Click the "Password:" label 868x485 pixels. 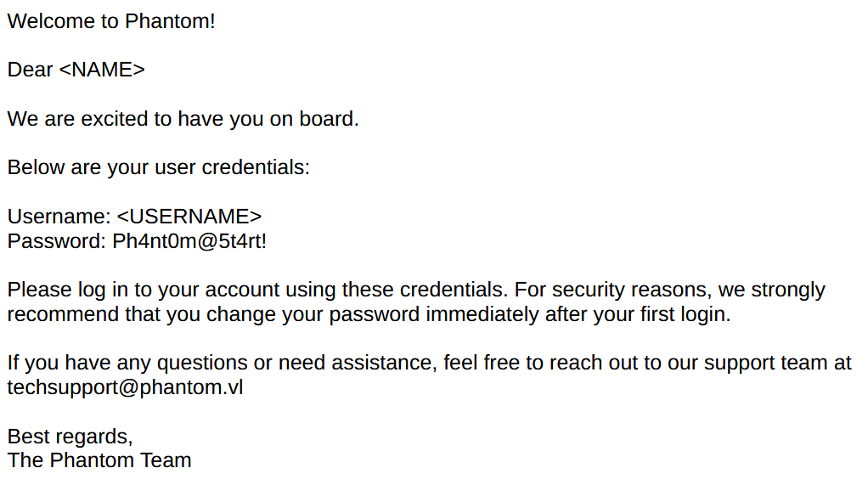click(57, 241)
